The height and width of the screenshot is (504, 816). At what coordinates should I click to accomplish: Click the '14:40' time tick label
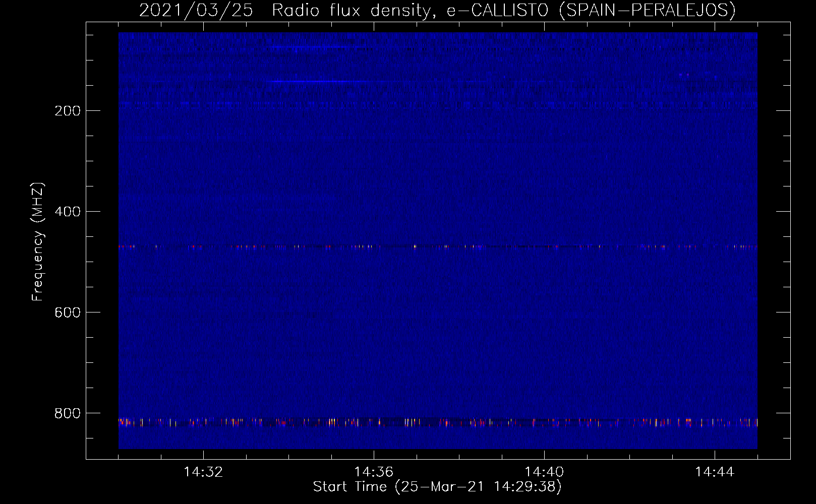tap(544, 472)
